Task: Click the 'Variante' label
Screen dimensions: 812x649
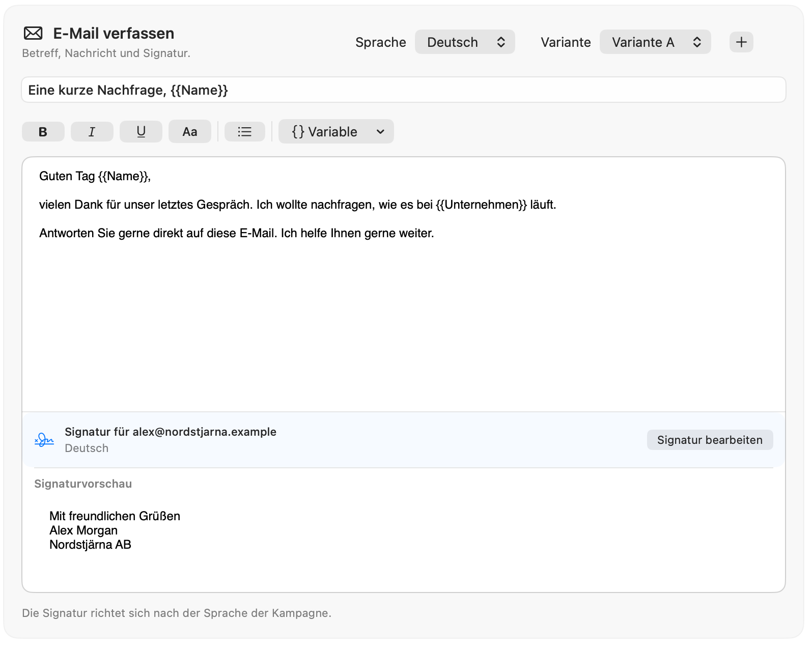Action: (x=566, y=42)
